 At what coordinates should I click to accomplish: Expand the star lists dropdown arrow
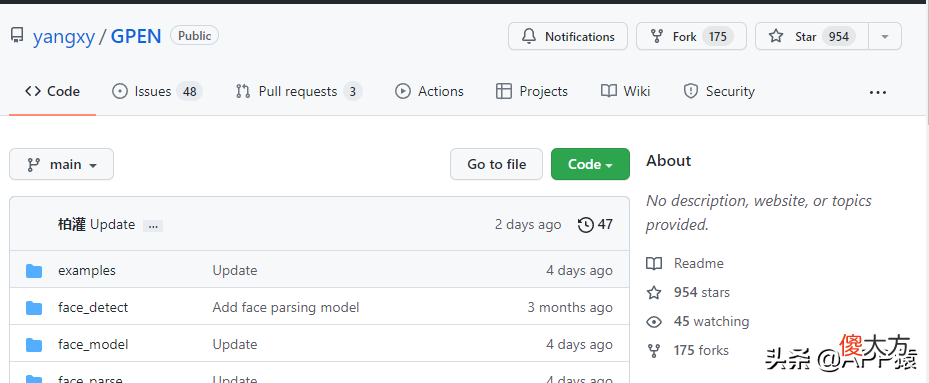click(x=885, y=36)
